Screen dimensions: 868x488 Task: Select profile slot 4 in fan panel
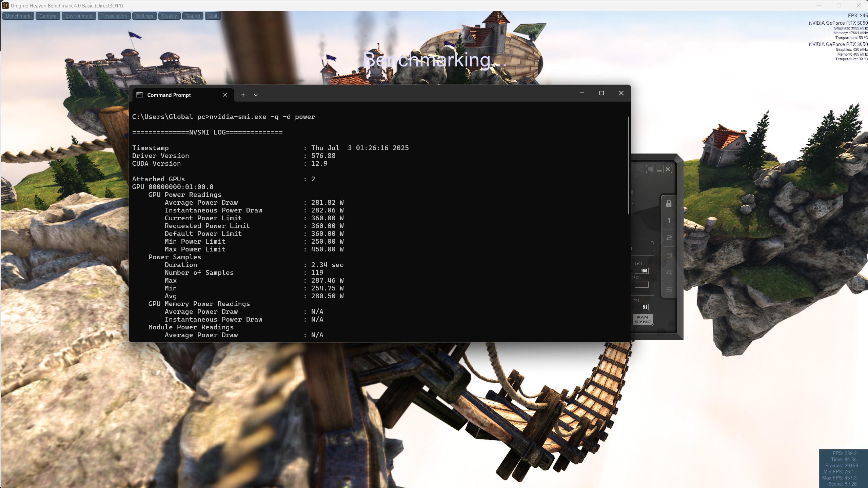[x=669, y=272]
